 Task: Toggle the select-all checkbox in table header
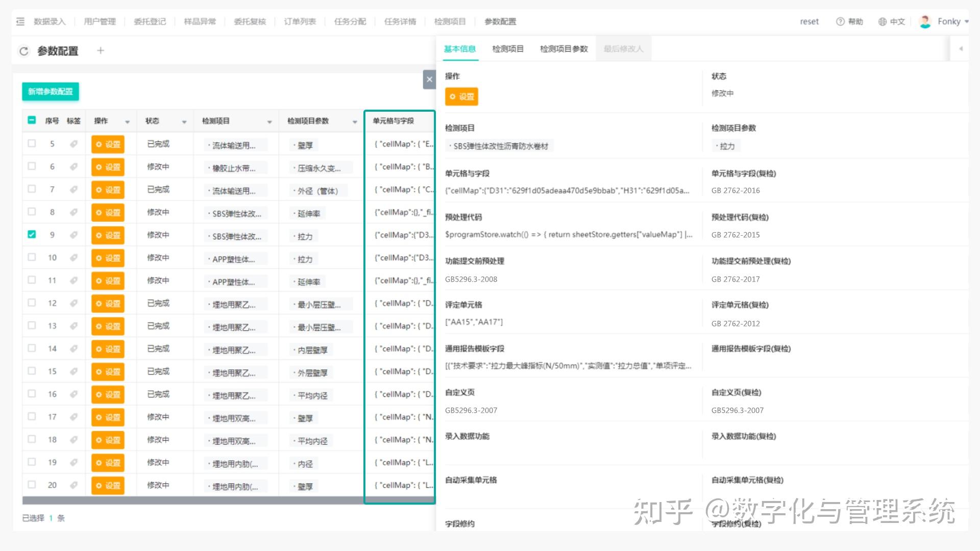click(x=32, y=121)
